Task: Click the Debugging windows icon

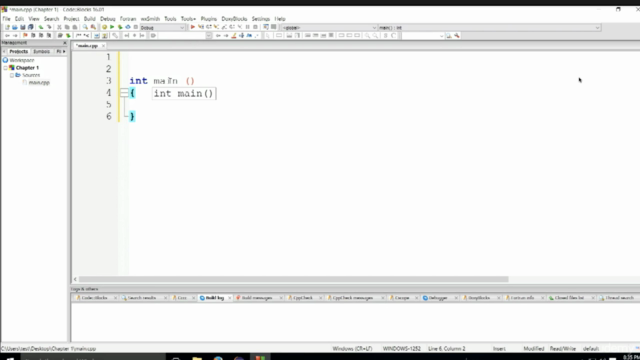Action: pos(266,27)
